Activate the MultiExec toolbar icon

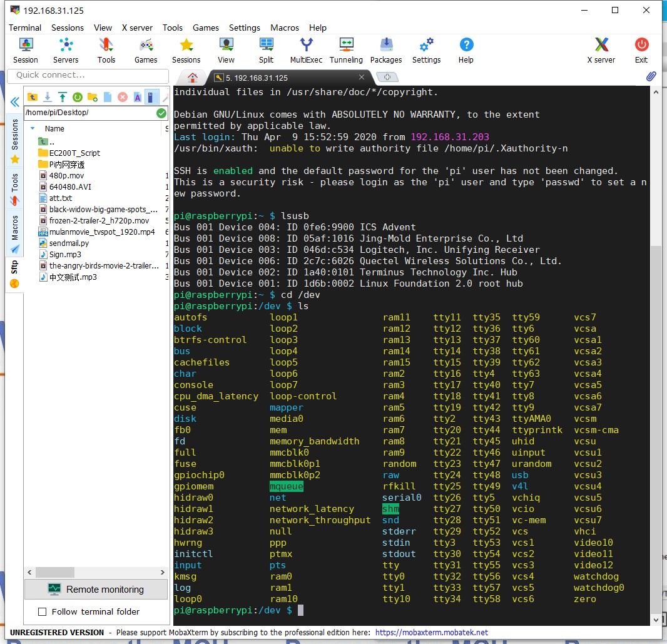point(306,50)
